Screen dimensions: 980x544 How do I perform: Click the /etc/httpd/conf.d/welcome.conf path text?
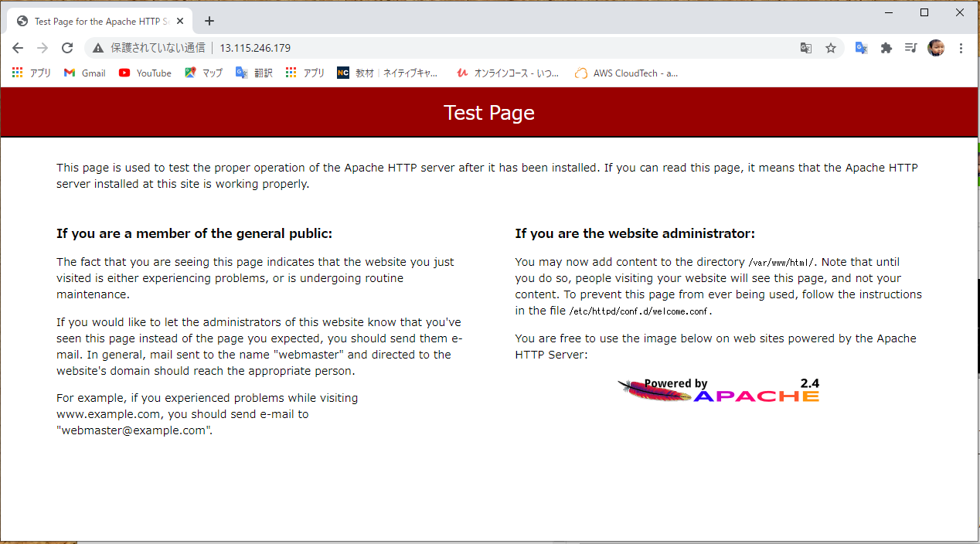pos(639,311)
